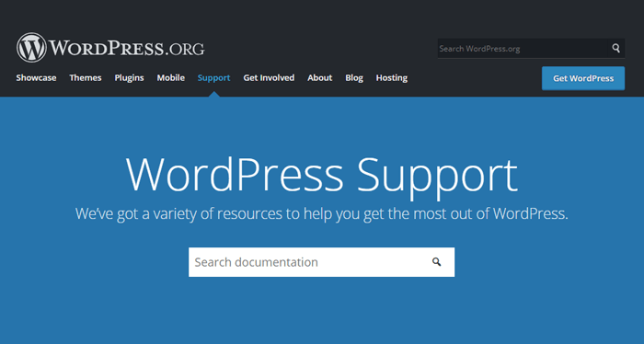Open the Get Involved menu item
This screenshot has width=644, height=344.
click(x=269, y=78)
